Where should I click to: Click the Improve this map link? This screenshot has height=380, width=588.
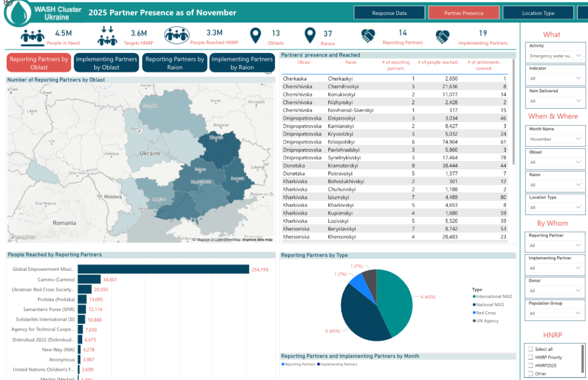[257, 240]
